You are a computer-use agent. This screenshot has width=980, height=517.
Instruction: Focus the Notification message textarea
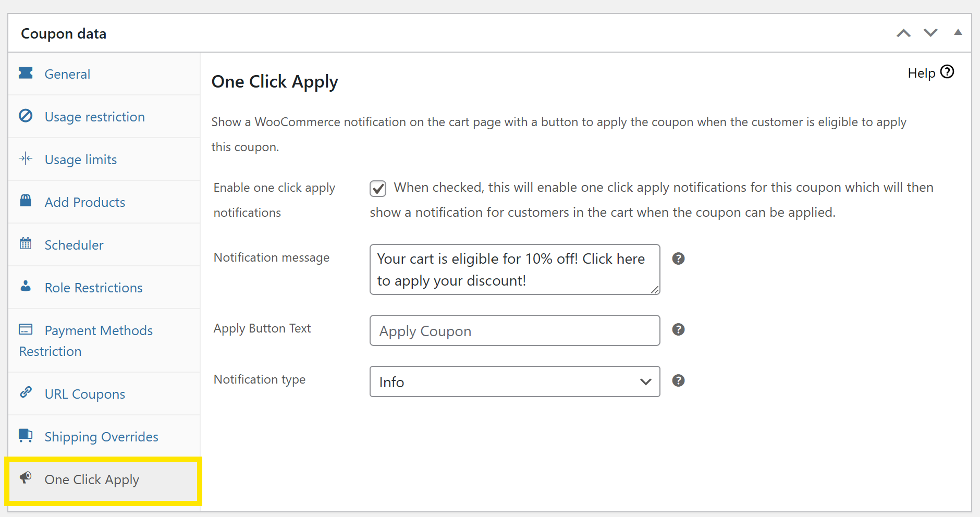[515, 269]
